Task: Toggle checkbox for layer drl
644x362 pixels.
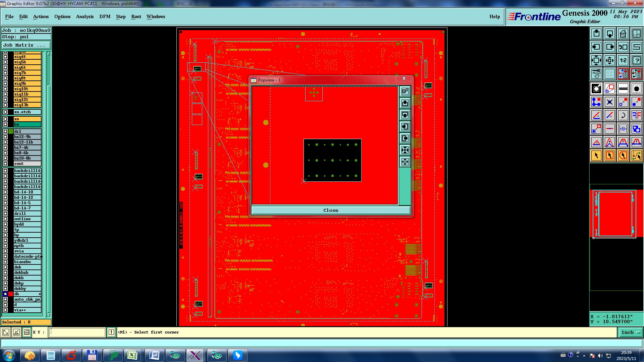Action: (5, 131)
